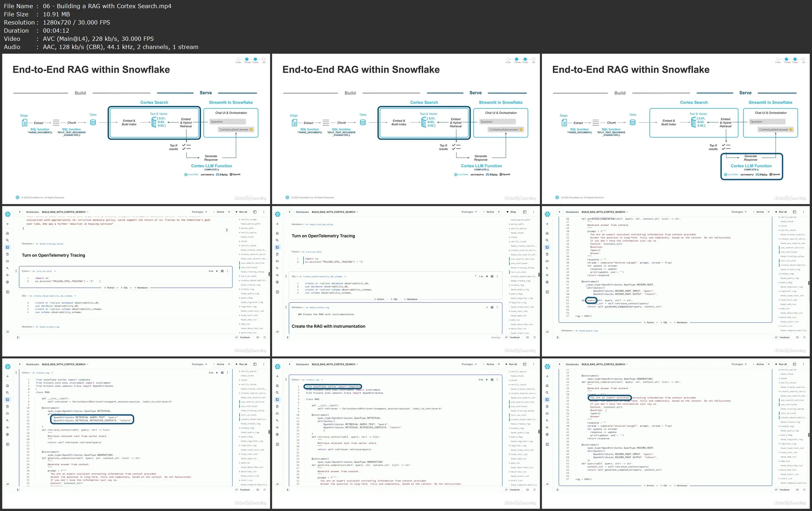Select turn_on_otel in the Stop-button frame outline
The image size is (812, 511).
518,272
